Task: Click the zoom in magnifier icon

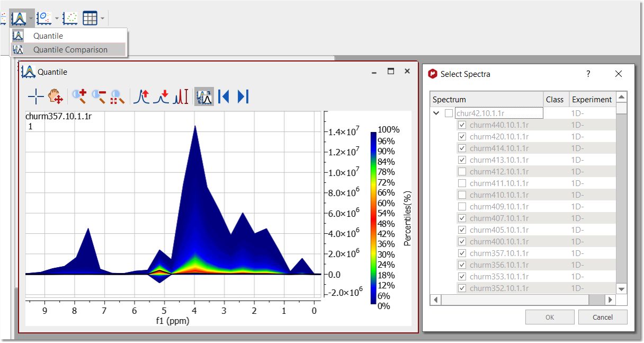Action: (x=79, y=96)
